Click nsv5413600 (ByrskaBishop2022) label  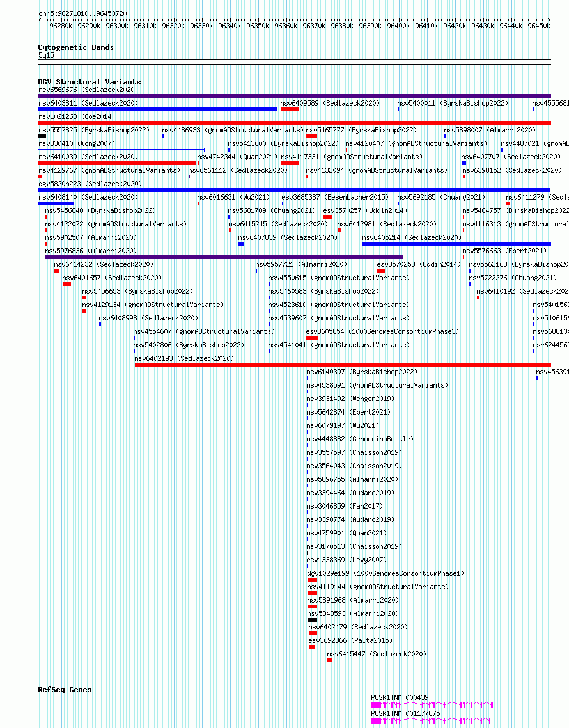click(x=283, y=143)
